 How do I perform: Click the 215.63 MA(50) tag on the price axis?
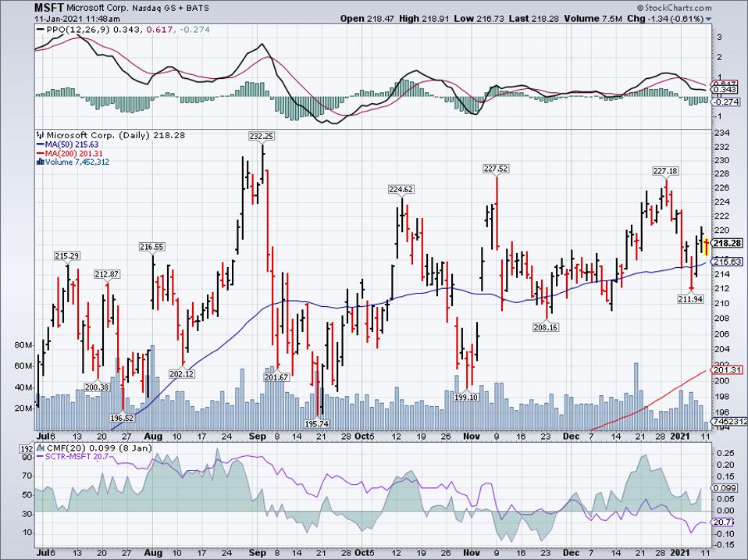tap(727, 262)
